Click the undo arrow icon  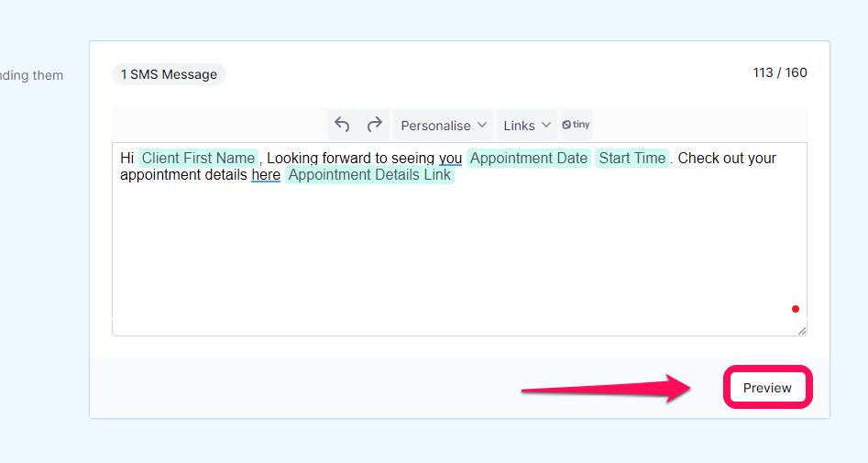342,126
